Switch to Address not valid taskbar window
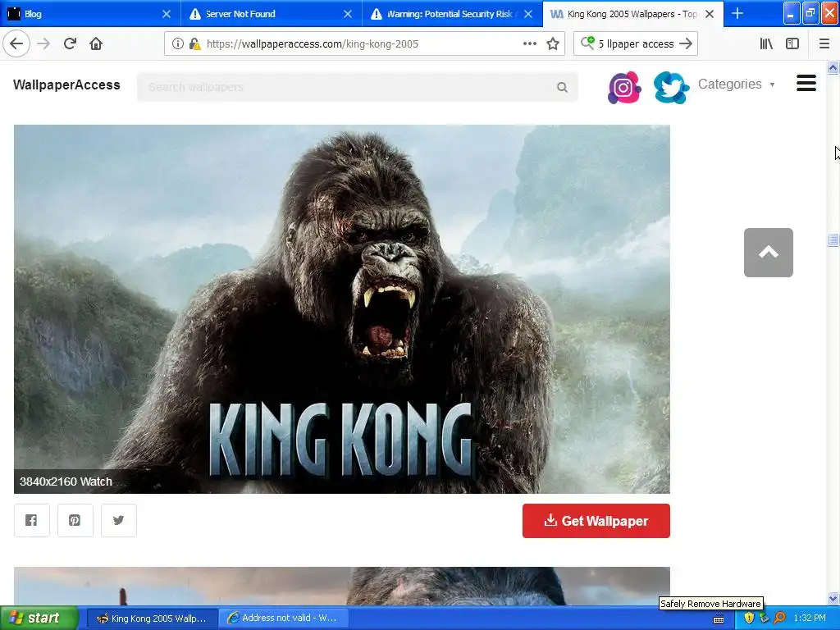This screenshot has height=630, width=840. (283, 619)
